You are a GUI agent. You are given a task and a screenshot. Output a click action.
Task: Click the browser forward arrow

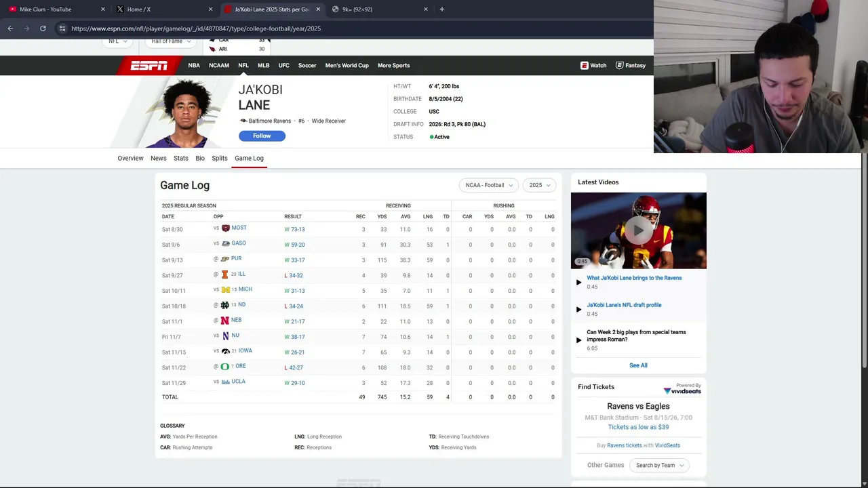point(26,28)
